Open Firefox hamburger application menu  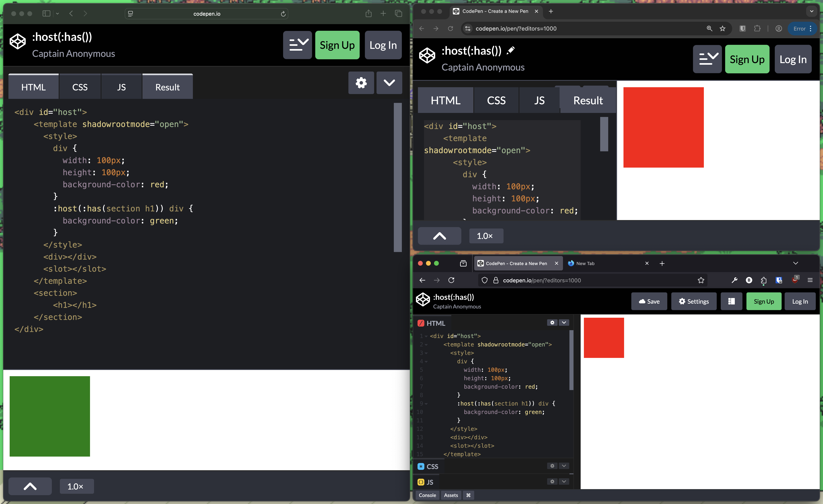pos(810,280)
